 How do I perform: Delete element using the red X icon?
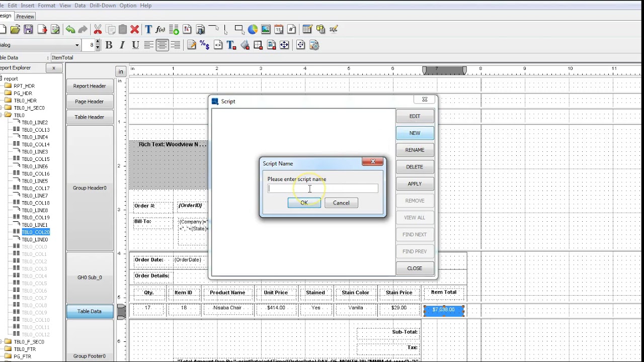pyautogui.click(x=134, y=30)
